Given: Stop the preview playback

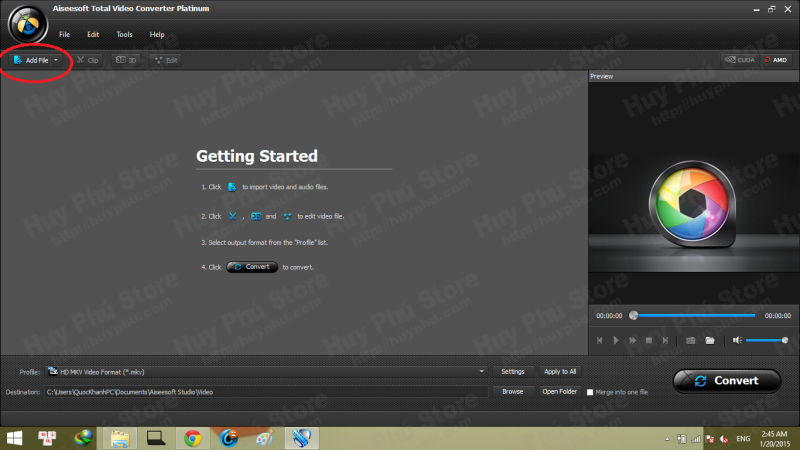Looking at the screenshot, I should point(648,340).
